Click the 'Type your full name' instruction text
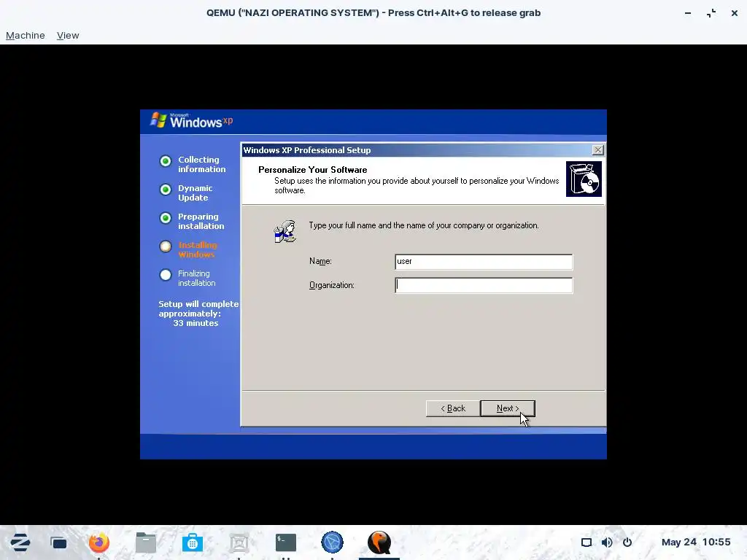 [424, 225]
